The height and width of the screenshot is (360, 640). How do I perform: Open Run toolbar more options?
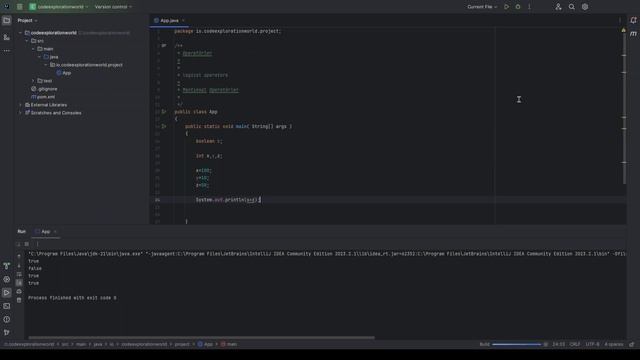38,244
